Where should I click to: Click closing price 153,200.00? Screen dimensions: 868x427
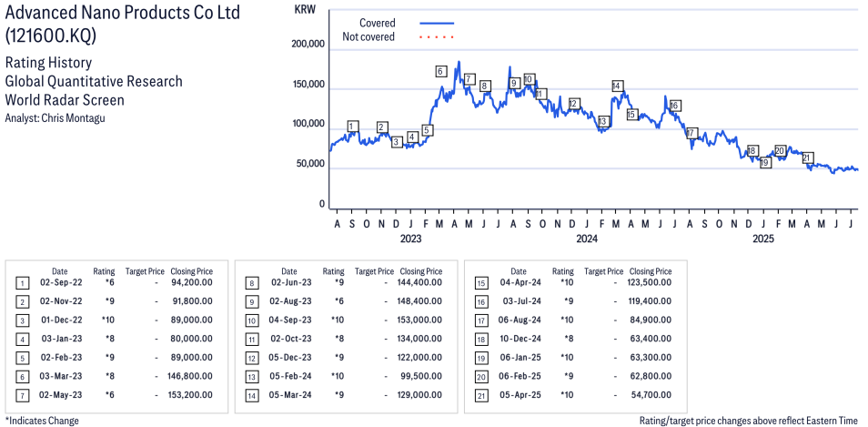point(190,395)
